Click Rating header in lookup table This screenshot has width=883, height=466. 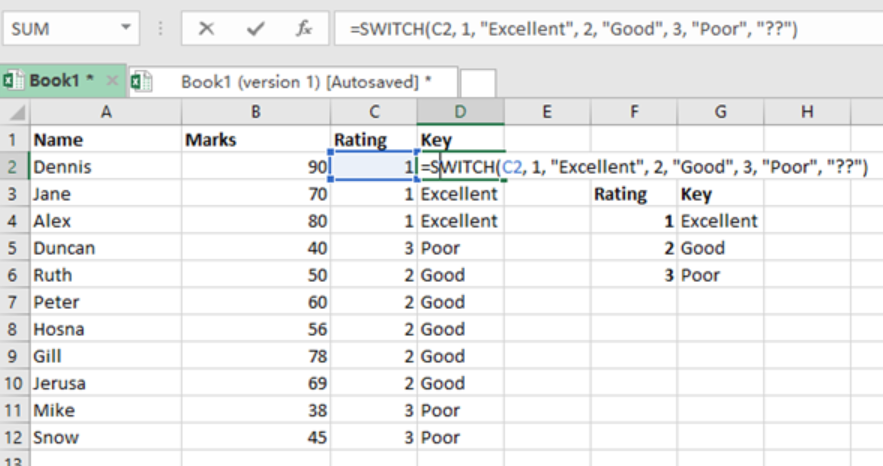point(634,194)
